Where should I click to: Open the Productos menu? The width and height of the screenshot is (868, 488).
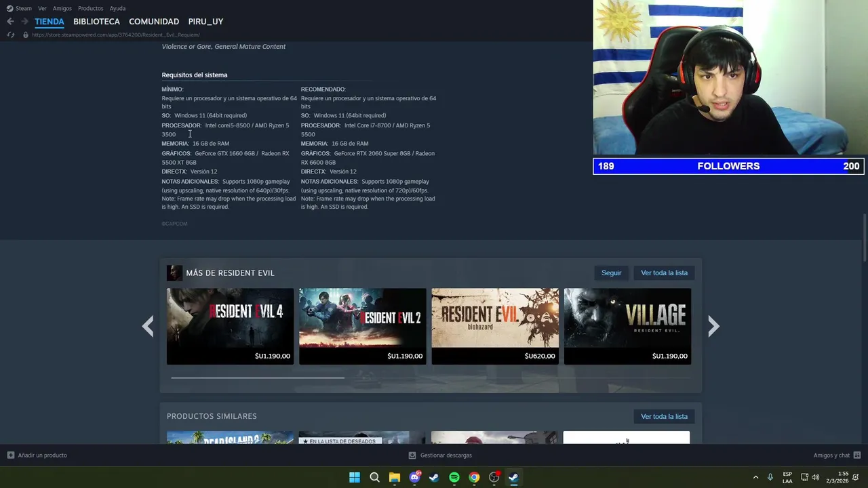(x=91, y=8)
